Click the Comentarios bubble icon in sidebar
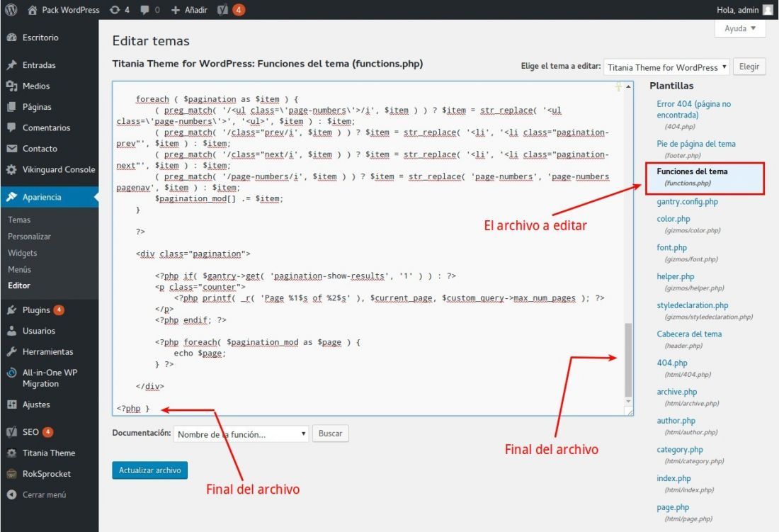This screenshot has width=779, height=532. coord(12,128)
